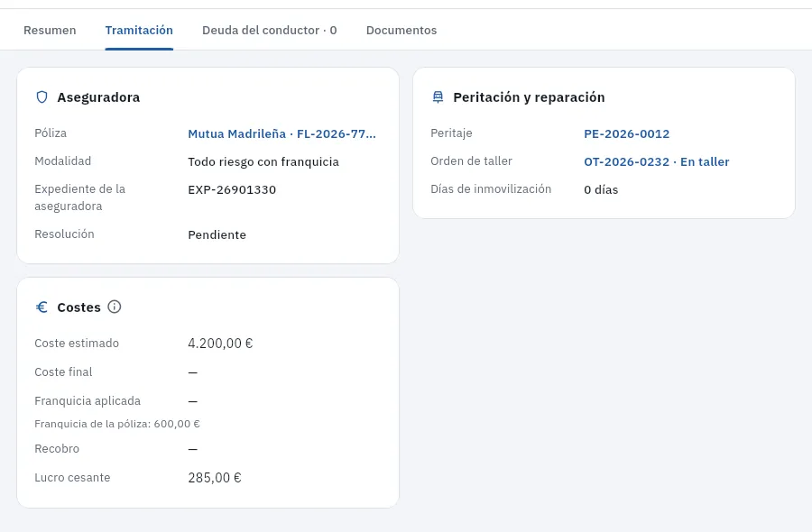The width and height of the screenshot is (812, 532).
Task: Open the Mutua Madrileña policy link
Action: (x=281, y=134)
